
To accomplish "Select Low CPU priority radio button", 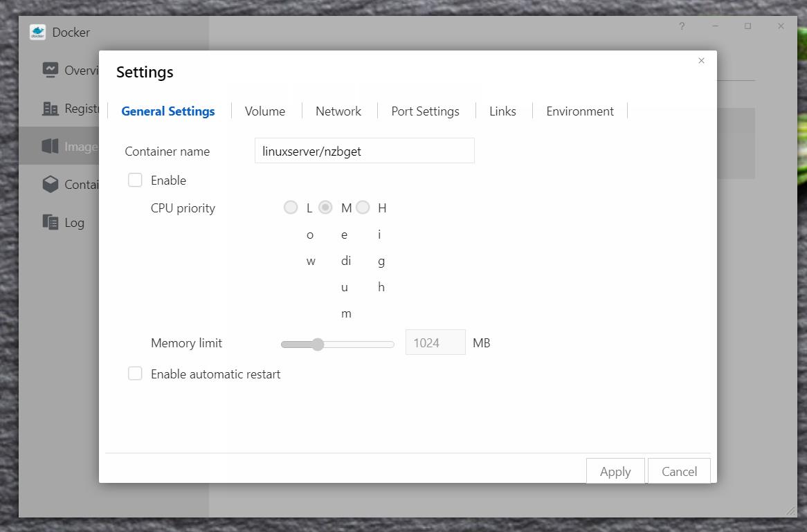I will 291,208.
